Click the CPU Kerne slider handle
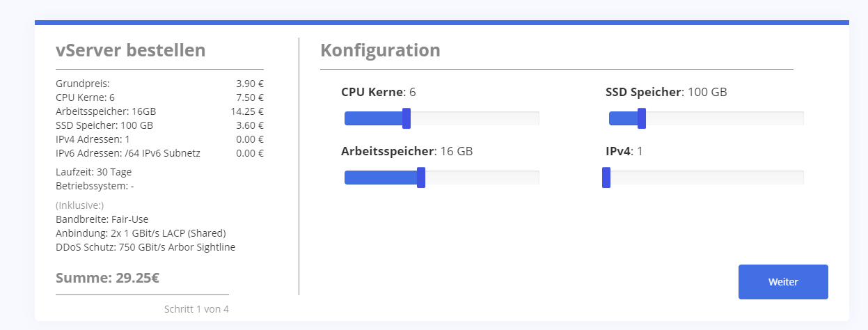The height and width of the screenshot is (330, 868). click(407, 118)
